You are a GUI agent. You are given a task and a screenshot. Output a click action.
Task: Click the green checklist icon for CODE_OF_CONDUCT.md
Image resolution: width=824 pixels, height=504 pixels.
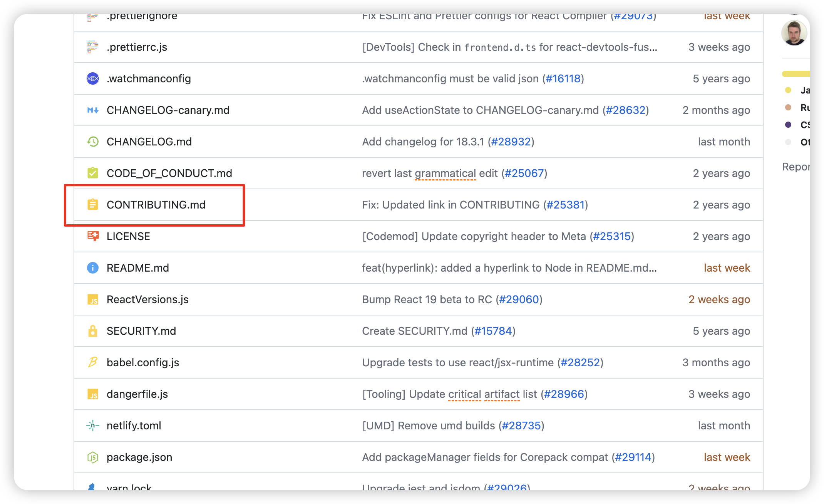pyautogui.click(x=92, y=173)
